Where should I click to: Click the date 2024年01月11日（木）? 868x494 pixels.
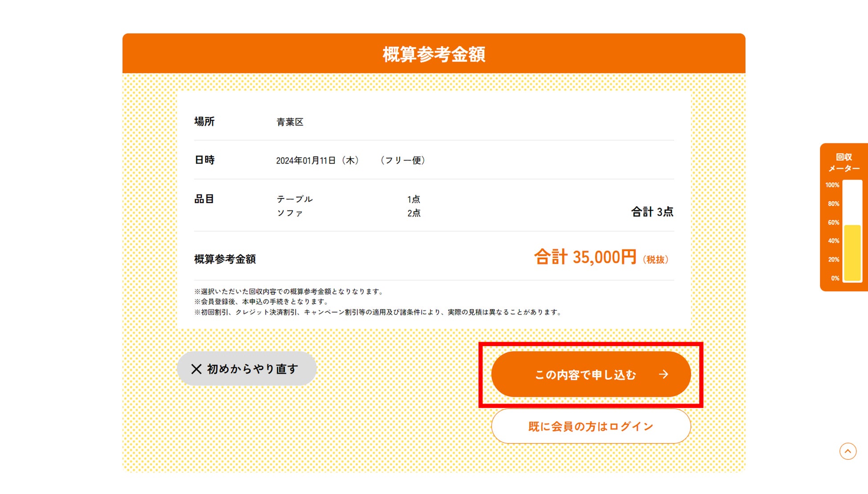point(317,160)
